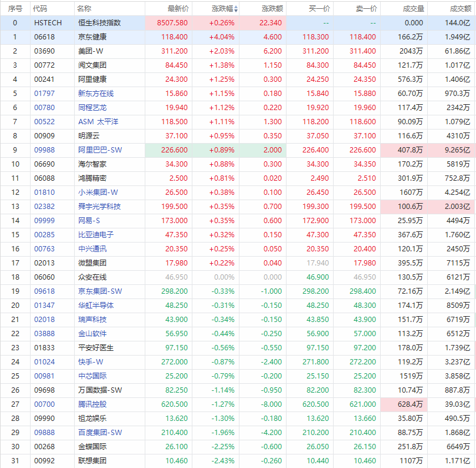
Task: Open stock 美团-W
Action: click(91, 51)
